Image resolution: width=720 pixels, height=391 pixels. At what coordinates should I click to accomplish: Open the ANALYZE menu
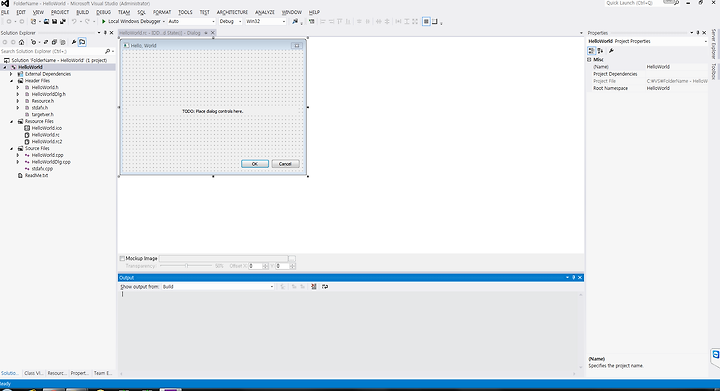coord(264,12)
